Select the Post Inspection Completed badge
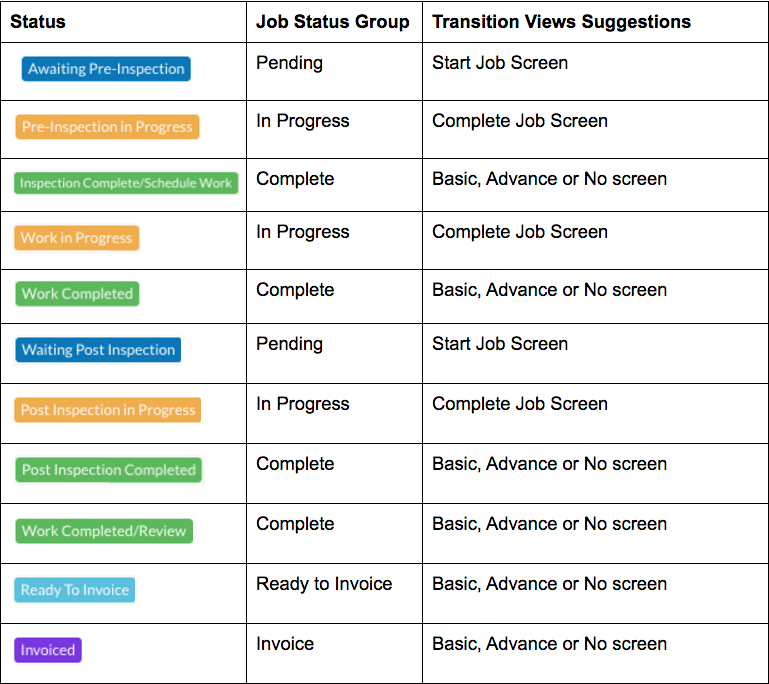Viewport: 769px width, 684px height. [x=108, y=470]
